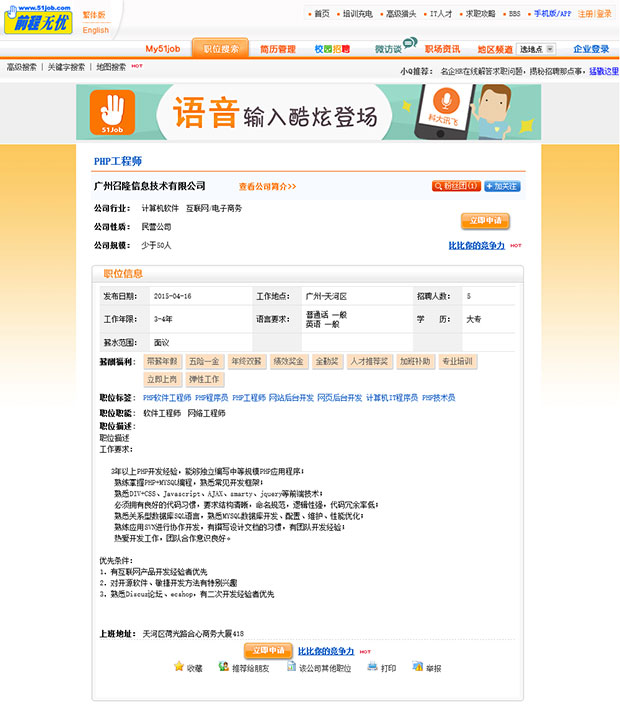Open 关键字搜索 sub-menu item
620x704 pixels.
click(66, 67)
